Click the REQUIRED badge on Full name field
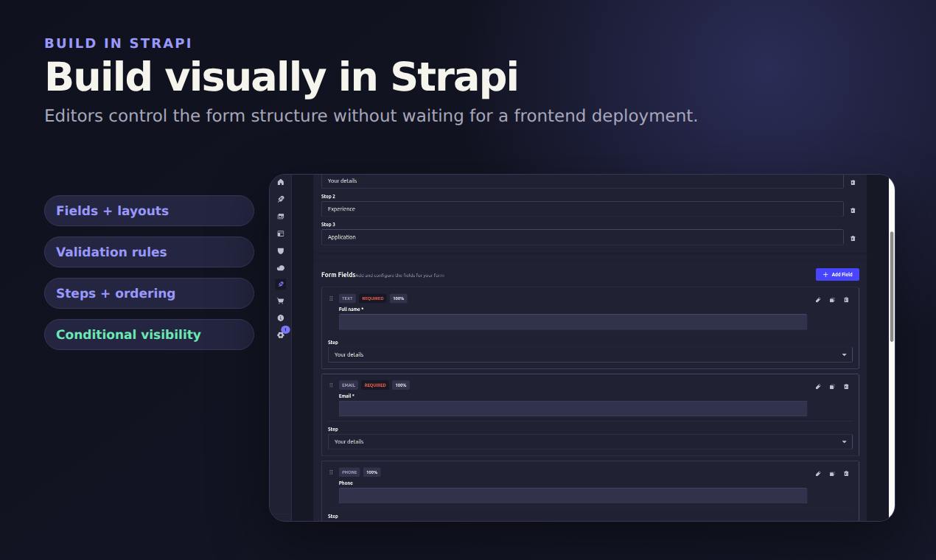 373,298
